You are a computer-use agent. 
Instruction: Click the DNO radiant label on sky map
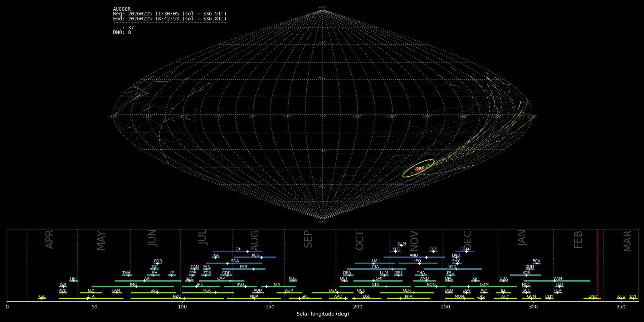(x=418, y=169)
